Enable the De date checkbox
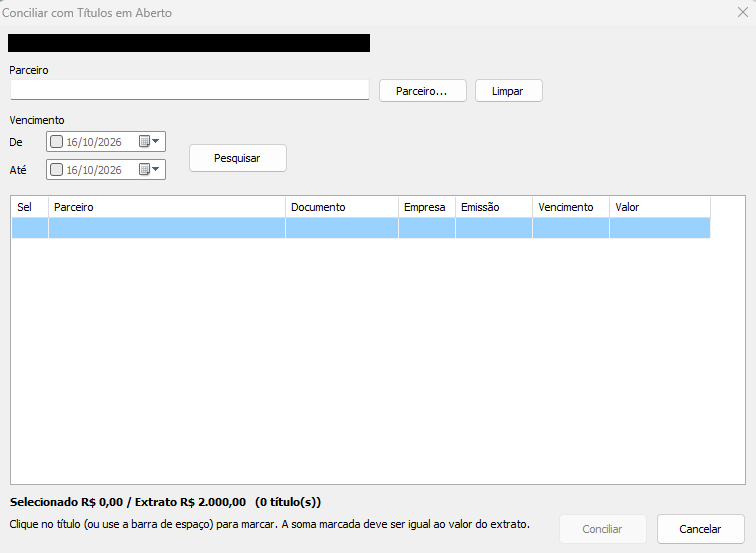Viewport: 756px width, 553px height. point(56,142)
